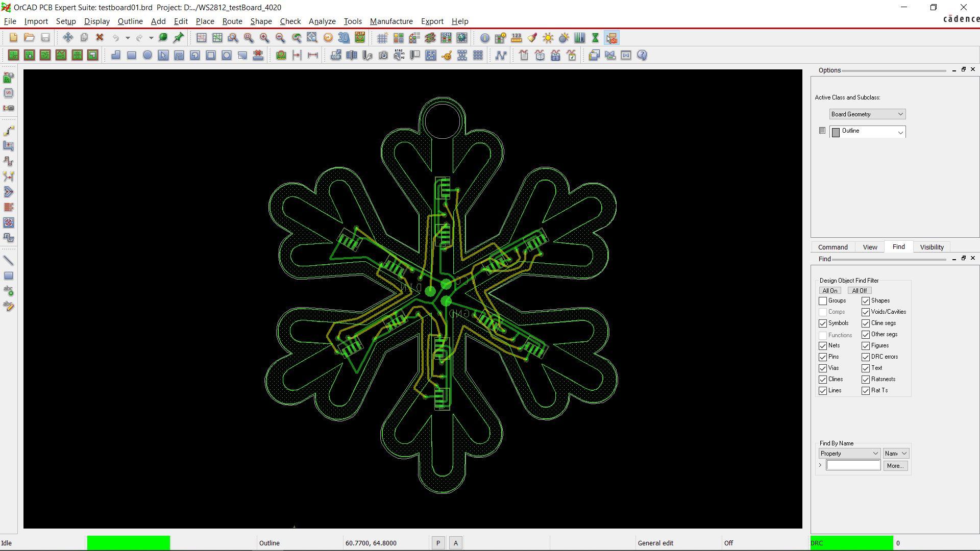
Task: Click the Flip design icon
Action: coord(360,38)
